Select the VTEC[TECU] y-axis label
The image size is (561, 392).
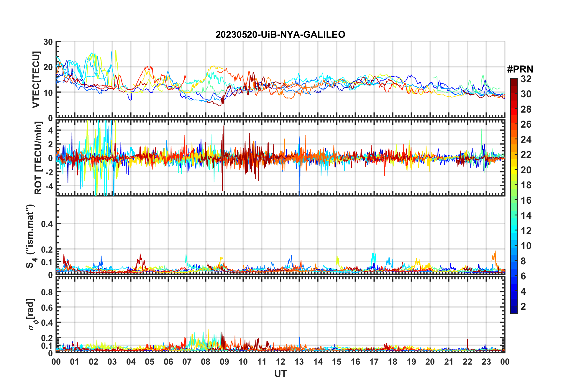click(36, 80)
